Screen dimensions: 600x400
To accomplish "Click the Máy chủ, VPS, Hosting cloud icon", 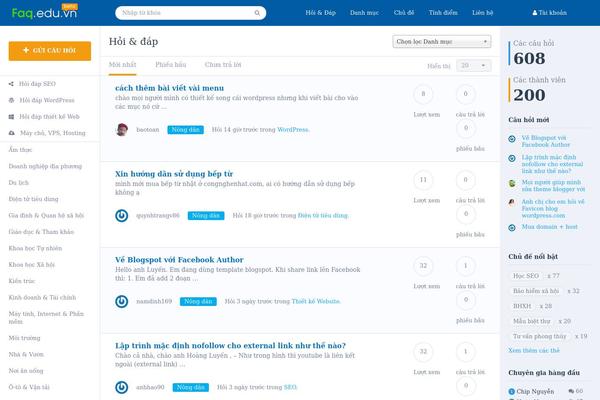I will point(11,133).
